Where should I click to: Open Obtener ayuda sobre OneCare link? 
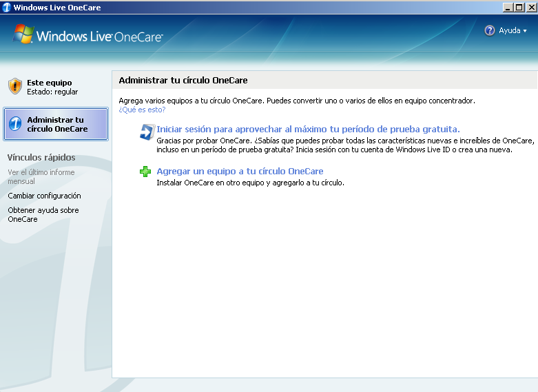43,214
